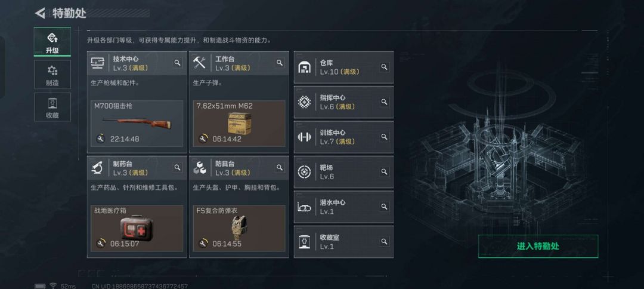Open the magnifier icon for 防具台

pyautogui.click(x=280, y=168)
